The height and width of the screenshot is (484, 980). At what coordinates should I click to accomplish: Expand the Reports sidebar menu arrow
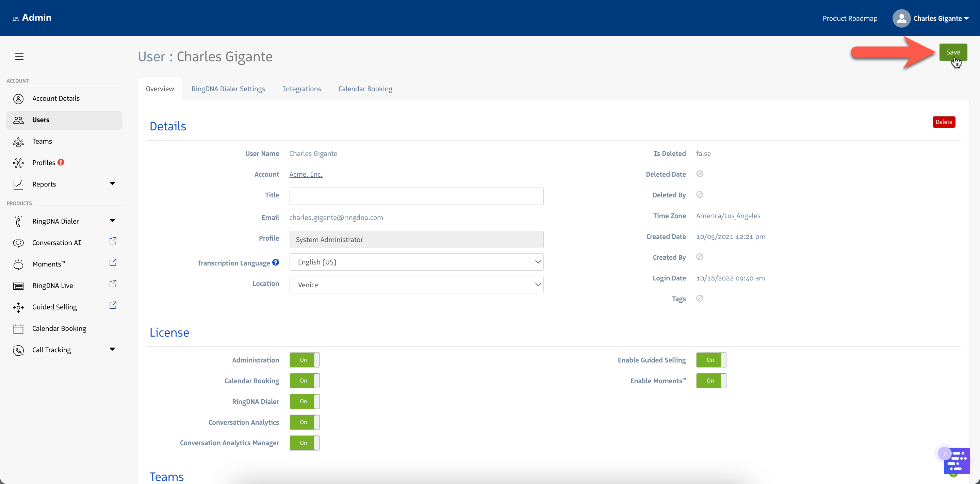coord(112,183)
